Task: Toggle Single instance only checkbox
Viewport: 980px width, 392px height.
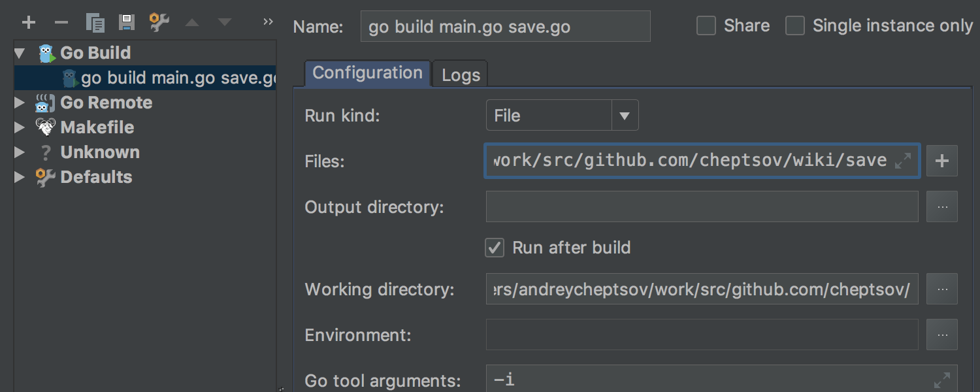Action: [x=795, y=26]
